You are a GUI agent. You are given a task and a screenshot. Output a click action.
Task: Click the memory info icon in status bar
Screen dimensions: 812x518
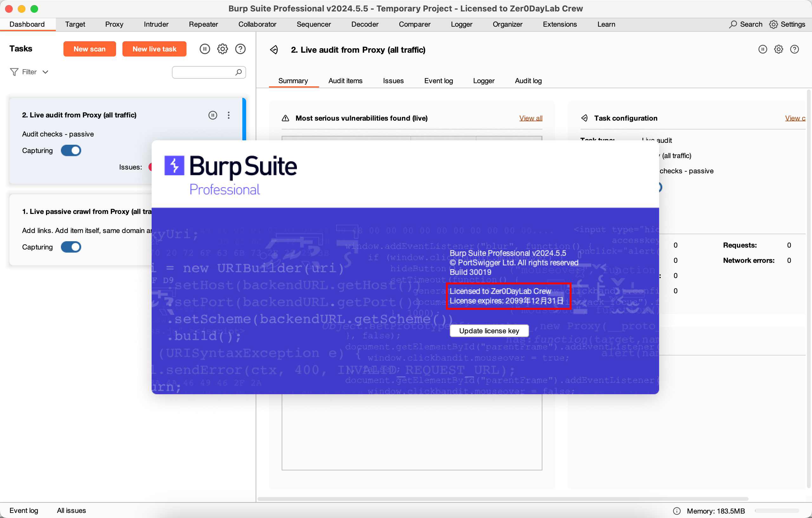(677, 511)
